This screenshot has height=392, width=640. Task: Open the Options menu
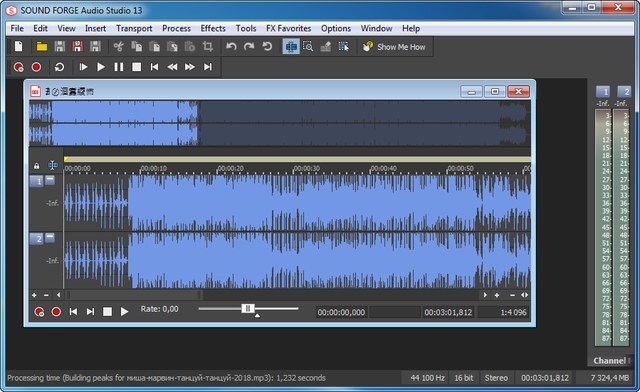click(x=336, y=28)
